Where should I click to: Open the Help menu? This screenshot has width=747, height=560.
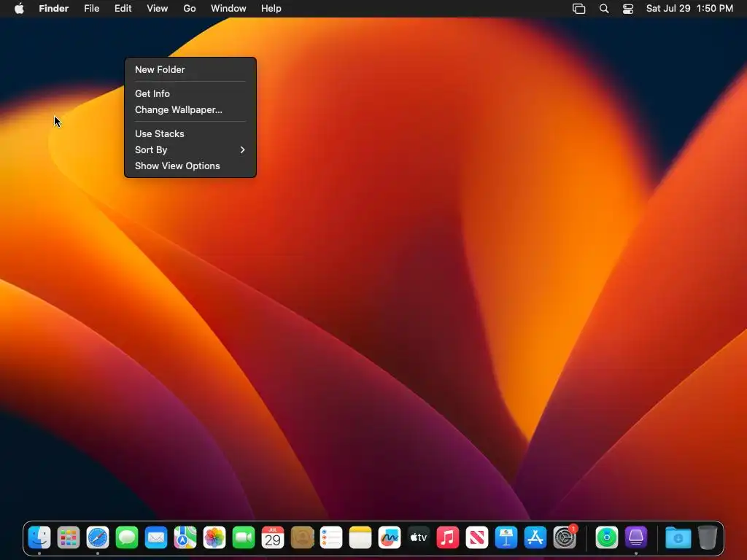[x=271, y=9]
